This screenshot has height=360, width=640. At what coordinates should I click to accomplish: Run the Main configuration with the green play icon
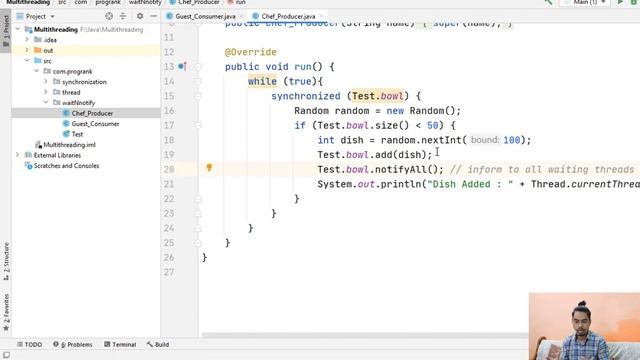pos(620,2)
